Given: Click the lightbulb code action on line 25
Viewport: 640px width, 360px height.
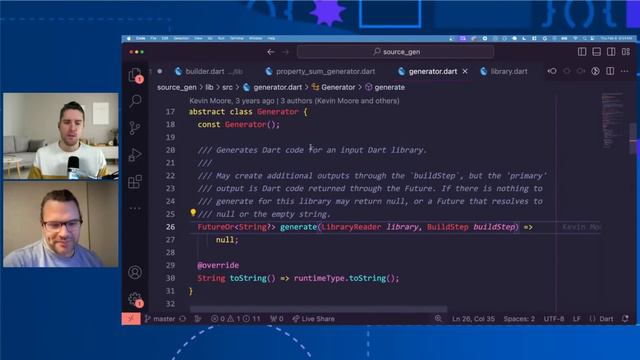Looking at the screenshot, I should (193, 213).
